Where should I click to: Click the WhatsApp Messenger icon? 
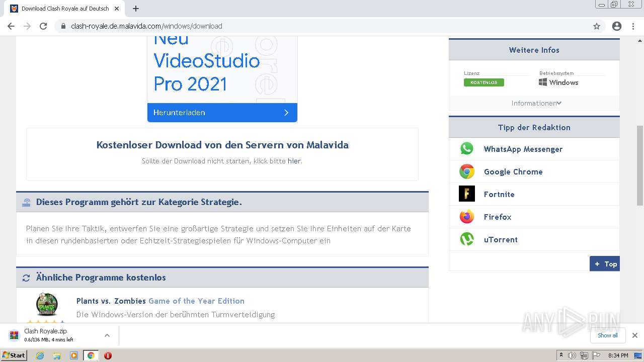[467, 149]
